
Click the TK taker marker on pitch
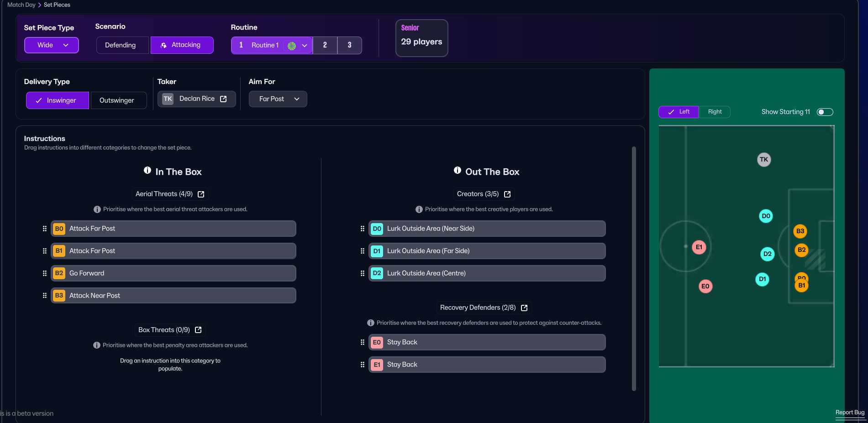coord(764,160)
